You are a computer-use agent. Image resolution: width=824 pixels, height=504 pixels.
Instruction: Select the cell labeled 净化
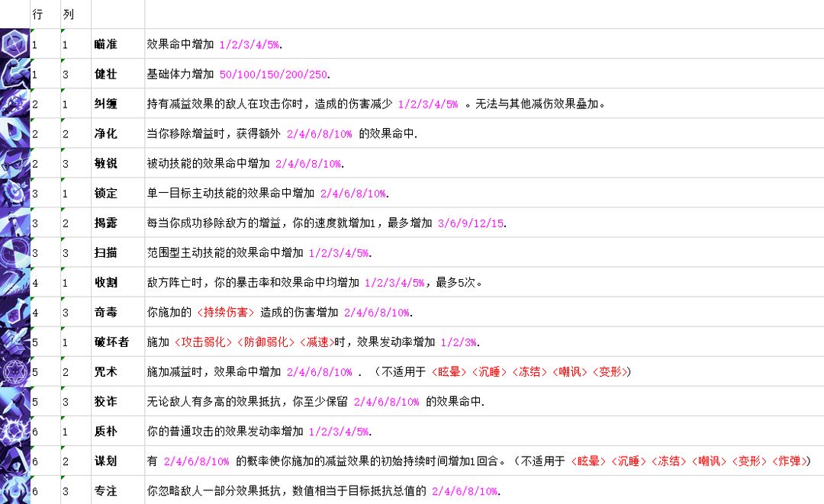coord(117,133)
